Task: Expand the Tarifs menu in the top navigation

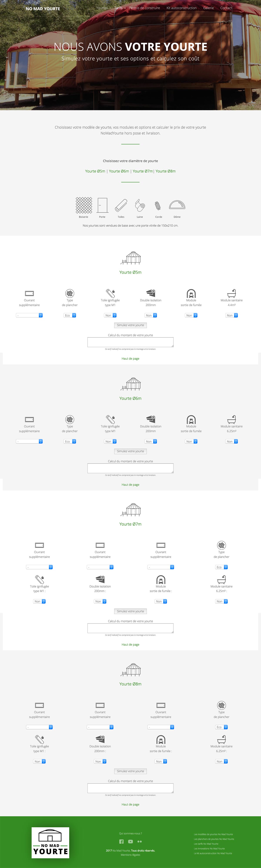Action: click(x=120, y=8)
